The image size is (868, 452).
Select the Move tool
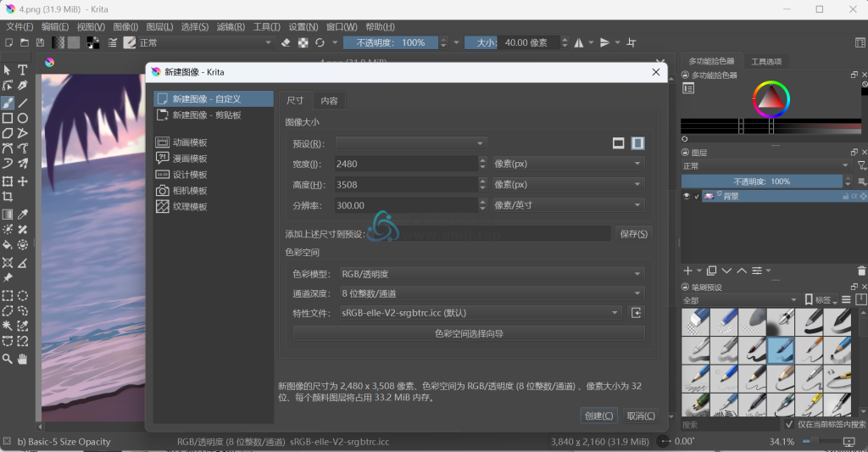pos(23,181)
